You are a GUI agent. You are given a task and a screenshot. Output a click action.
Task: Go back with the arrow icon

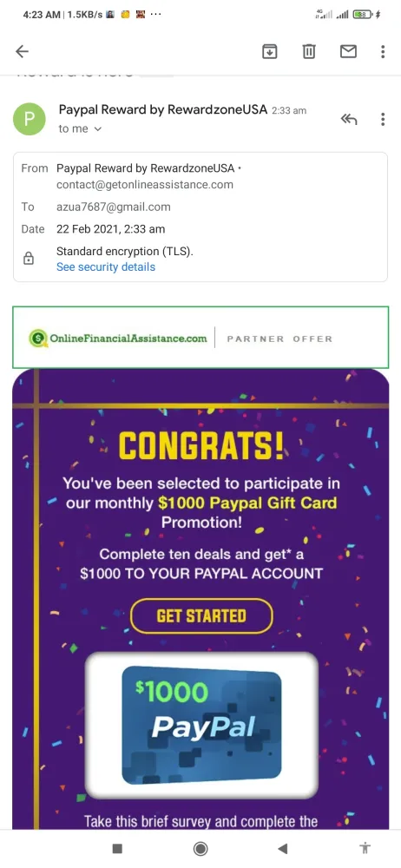click(22, 51)
